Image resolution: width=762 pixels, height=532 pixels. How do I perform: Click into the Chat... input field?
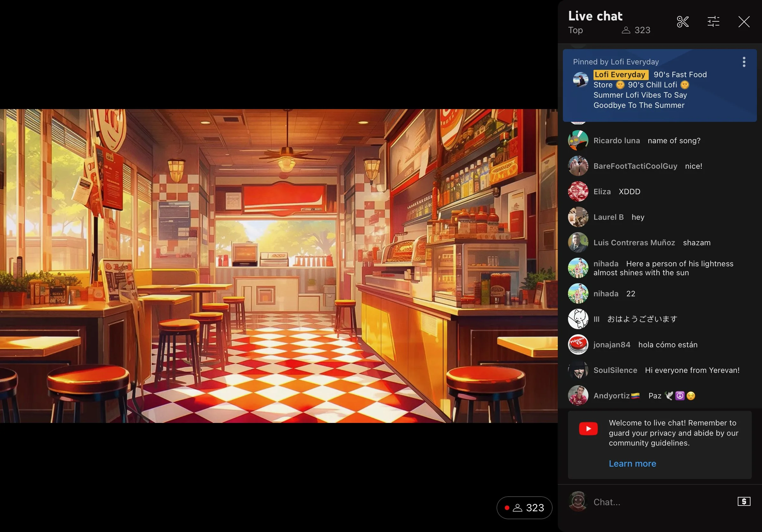point(661,502)
